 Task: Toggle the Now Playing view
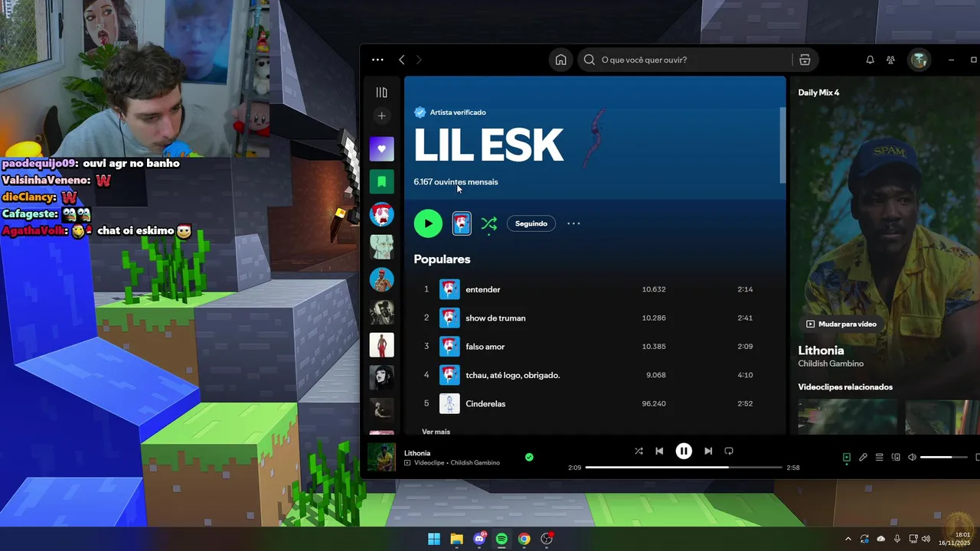[846, 457]
